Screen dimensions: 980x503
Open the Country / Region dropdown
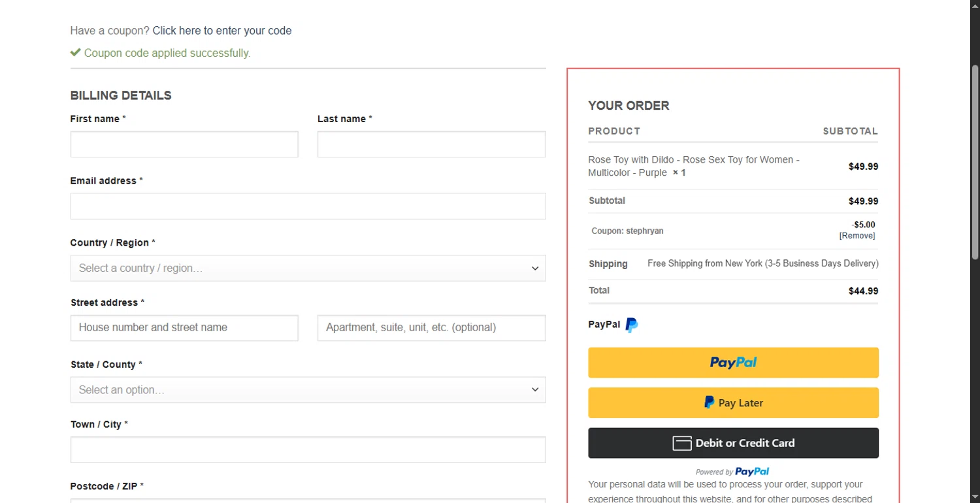308,268
